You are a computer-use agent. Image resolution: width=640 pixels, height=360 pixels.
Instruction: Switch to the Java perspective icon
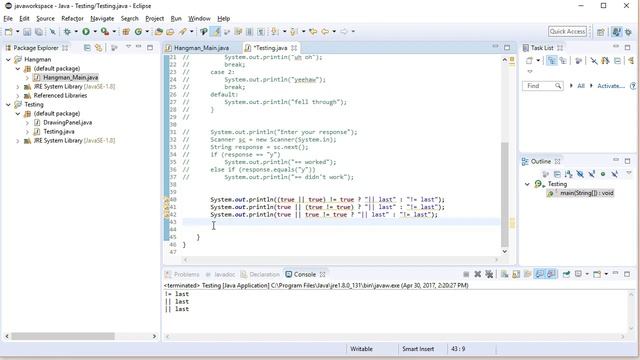coord(616,32)
